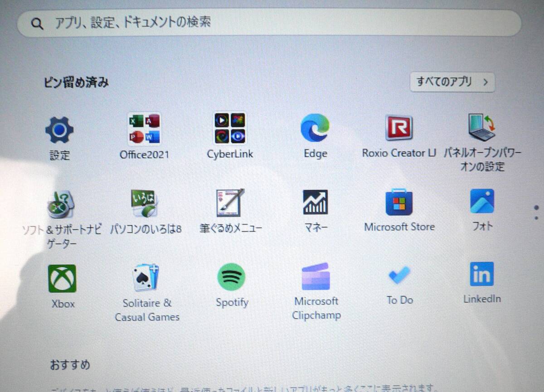Image resolution: width=544 pixels, height=392 pixels.
Task: Open Microsoft Clipchamp
Action: tap(316, 276)
